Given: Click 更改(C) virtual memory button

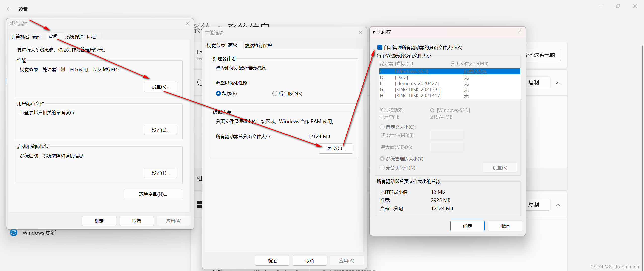Looking at the screenshot, I should pos(336,148).
